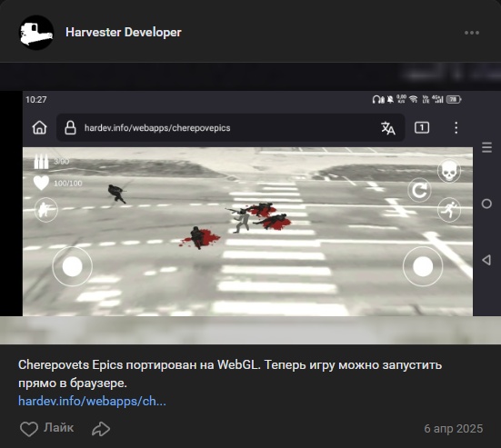Open the browser tab counter
The width and height of the screenshot is (501, 448).
coord(422,128)
